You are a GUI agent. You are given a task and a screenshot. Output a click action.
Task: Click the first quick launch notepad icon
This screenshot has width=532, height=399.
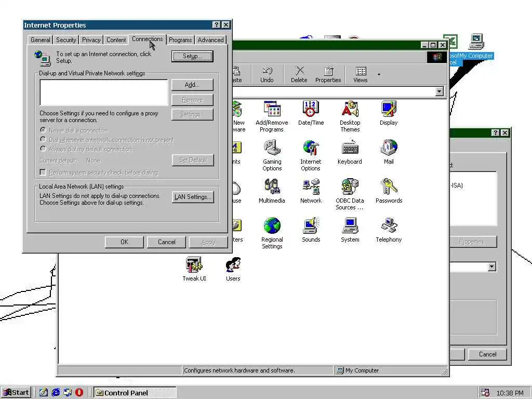(44, 393)
